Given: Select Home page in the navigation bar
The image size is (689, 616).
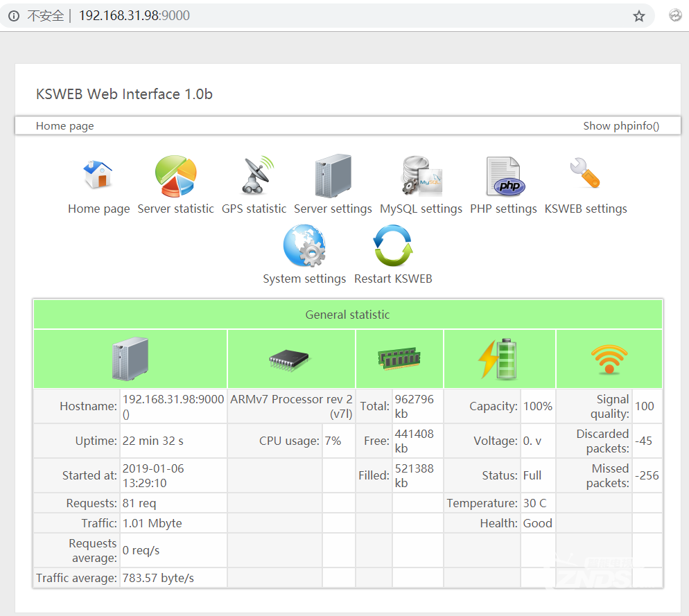Looking at the screenshot, I should pos(64,126).
